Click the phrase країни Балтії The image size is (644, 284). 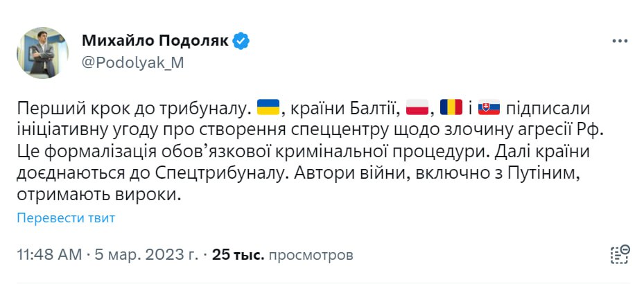tap(342, 109)
